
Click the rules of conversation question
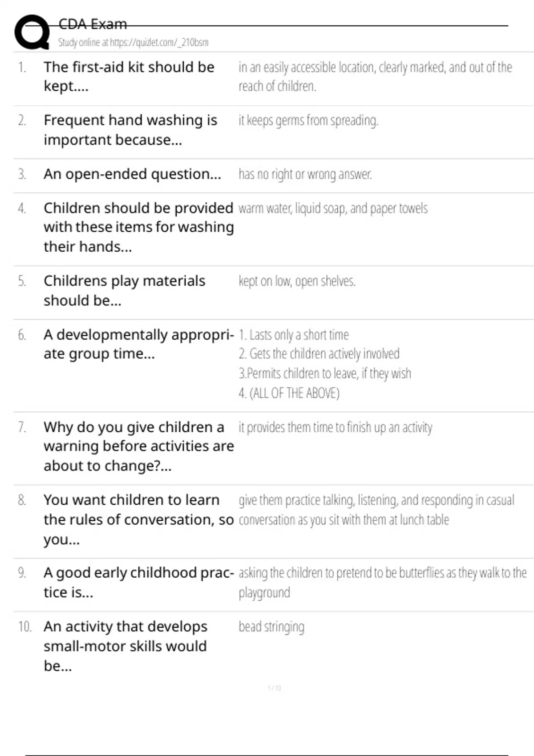coord(138,519)
